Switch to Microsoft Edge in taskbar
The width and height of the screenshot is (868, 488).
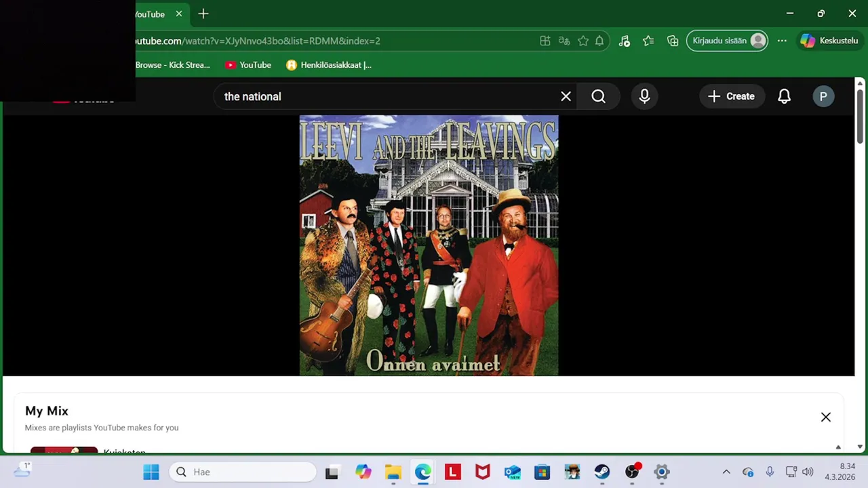pyautogui.click(x=423, y=472)
